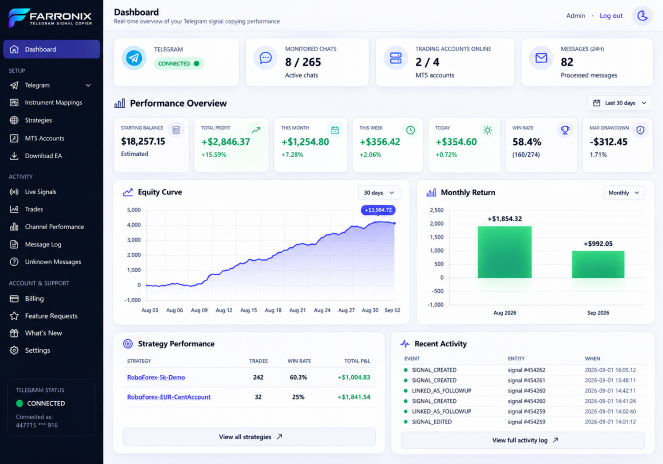Image resolution: width=663 pixels, height=464 pixels.
Task: Click the Sep 2026 monthly return bar
Action: point(598,264)
